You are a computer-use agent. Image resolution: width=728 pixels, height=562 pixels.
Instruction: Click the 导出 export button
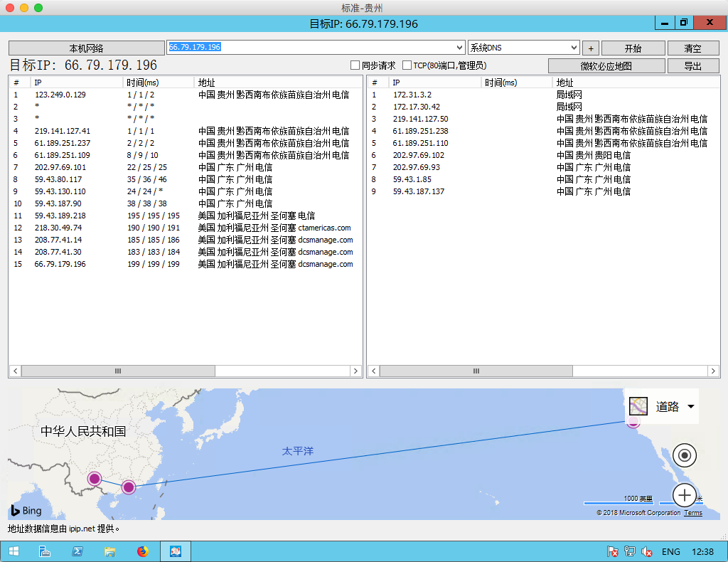[692, 66]
